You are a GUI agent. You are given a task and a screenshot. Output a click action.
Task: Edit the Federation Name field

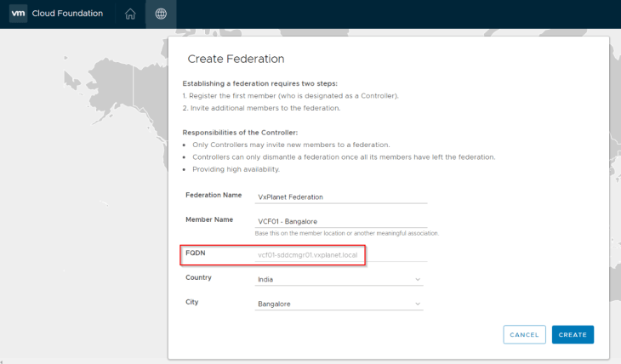pyautogui.click(x=341, y=196)
